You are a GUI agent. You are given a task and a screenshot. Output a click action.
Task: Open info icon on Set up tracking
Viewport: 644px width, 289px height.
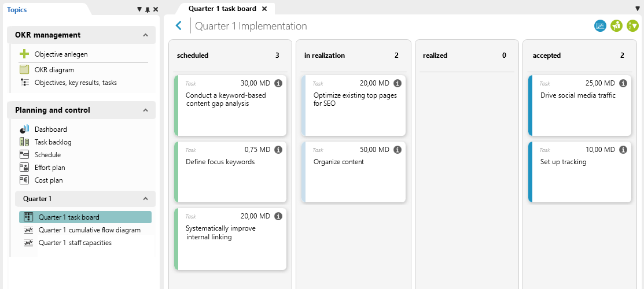[623, 150]
